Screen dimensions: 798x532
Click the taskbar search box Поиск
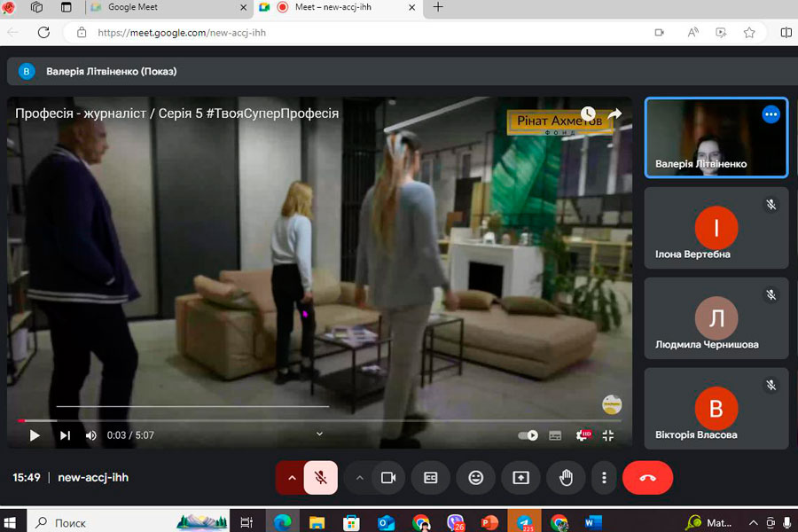click(127, 522)
